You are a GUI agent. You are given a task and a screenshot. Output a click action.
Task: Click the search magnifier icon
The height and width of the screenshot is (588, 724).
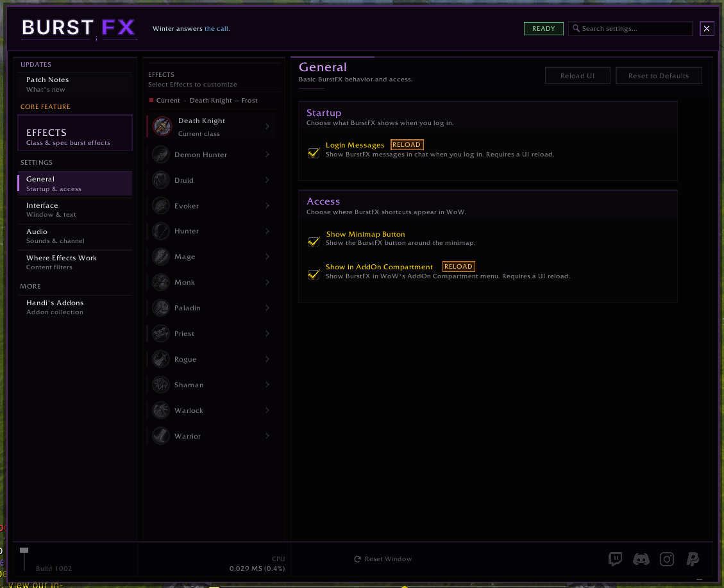pos(576,28)
